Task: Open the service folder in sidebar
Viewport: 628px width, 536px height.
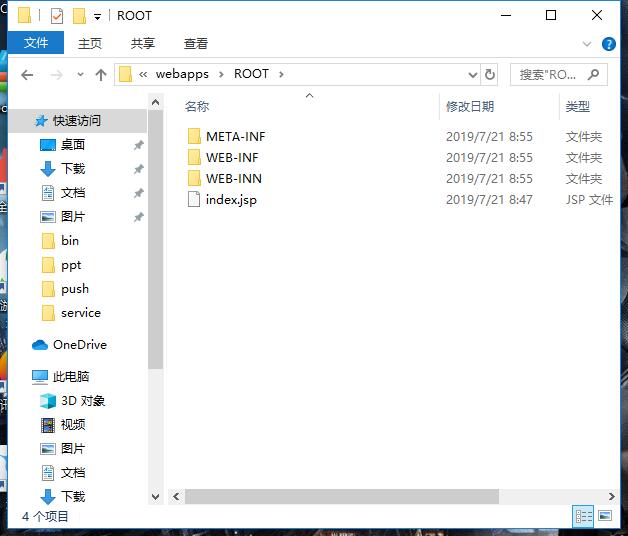Action: [81, 313]
